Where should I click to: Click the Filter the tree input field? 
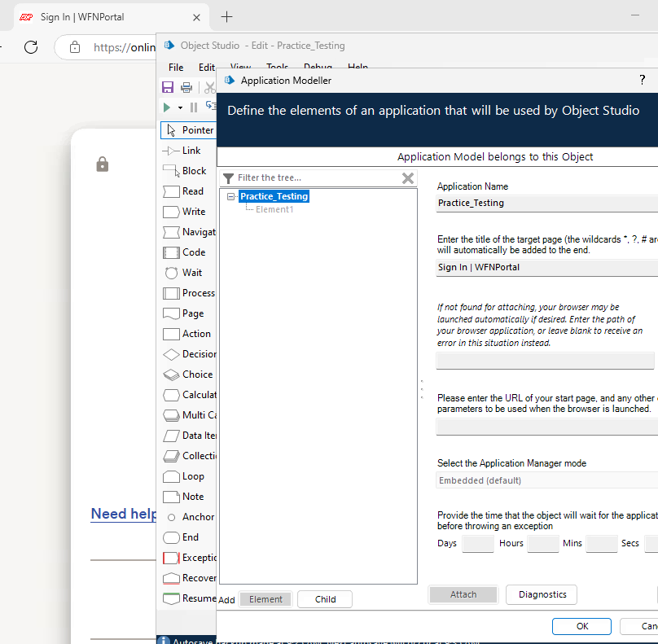pyautogui.click(x=317, y=177)
